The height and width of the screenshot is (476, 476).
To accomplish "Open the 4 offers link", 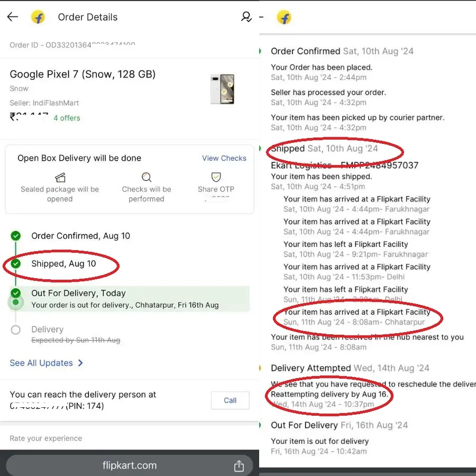I will (67, 118).
